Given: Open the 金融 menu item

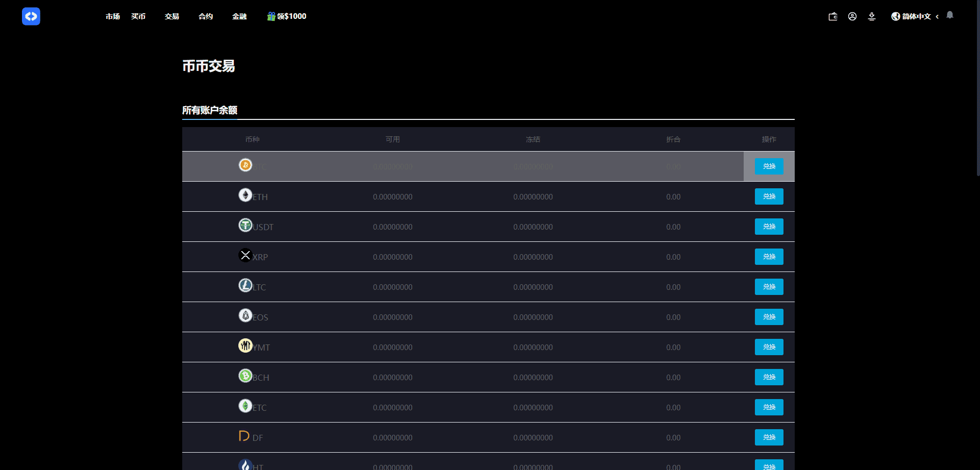Looking at the screenshot, I should 239,16.
